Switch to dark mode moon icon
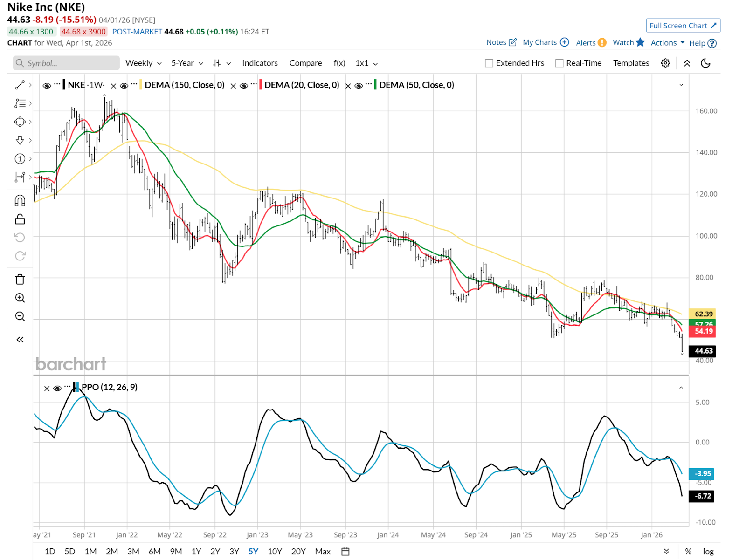Screen dimensions: 746x560 tap(705, 63)
